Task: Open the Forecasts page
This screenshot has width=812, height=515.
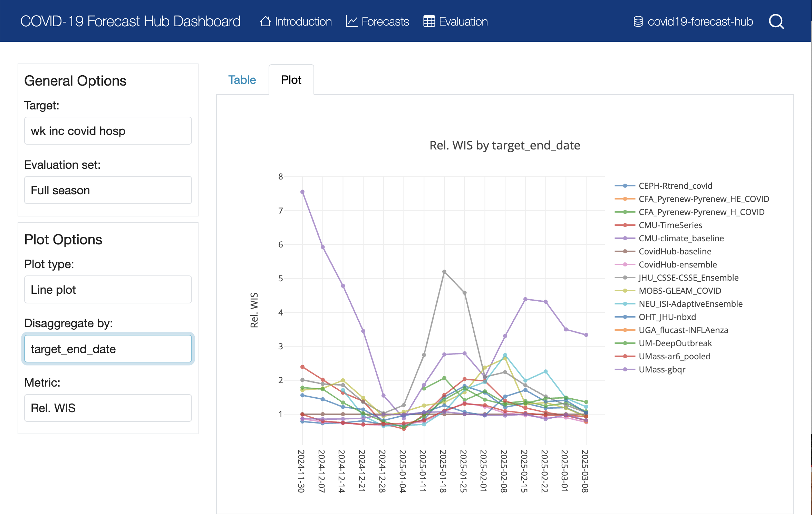Action: pyautogui.click(x=377, y=21)
